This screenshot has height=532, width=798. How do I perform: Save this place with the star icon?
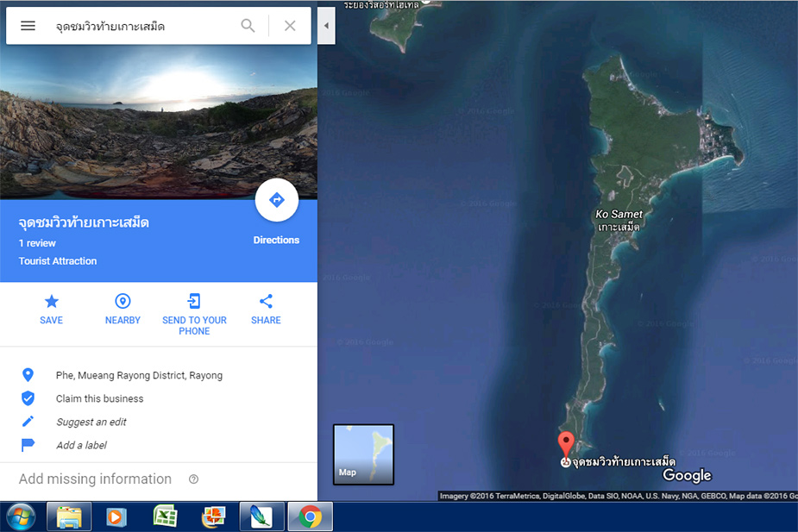pos(52,309)
